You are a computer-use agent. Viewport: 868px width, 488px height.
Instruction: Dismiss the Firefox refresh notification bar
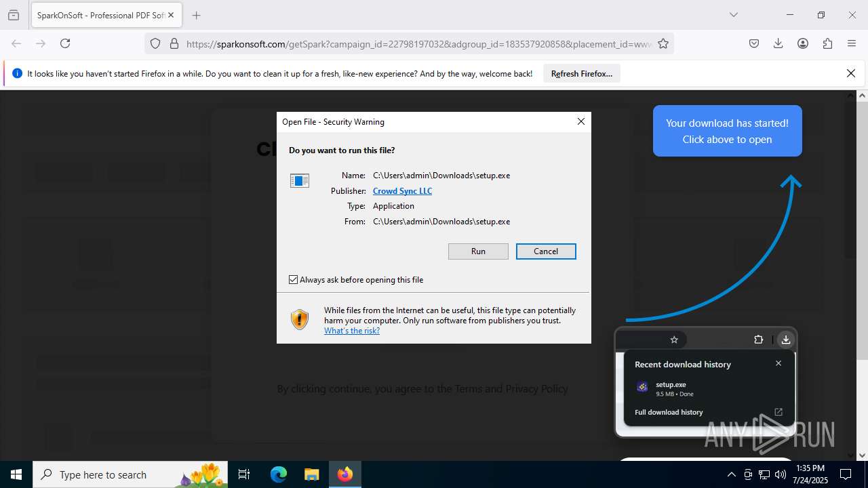[851, 73]
